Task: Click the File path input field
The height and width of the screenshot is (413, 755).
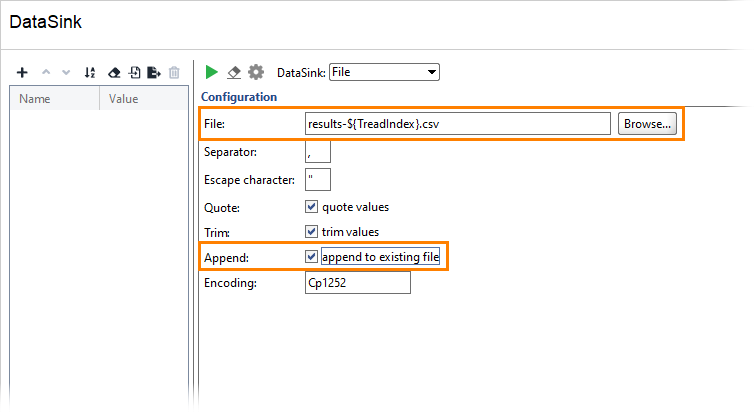Action: [x=458, y=124]
